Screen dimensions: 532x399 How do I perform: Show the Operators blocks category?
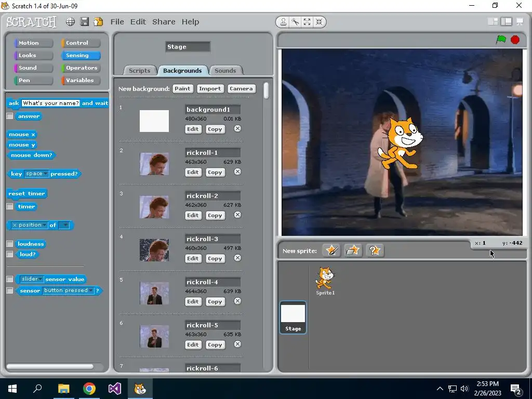pos(81,68)
